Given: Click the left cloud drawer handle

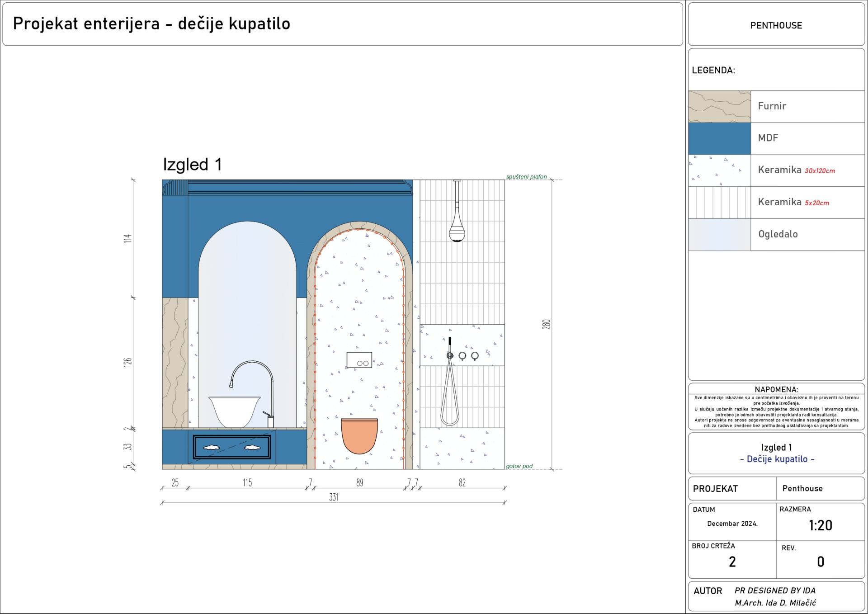Looking at the screenshot, I should tap(212, 447).
